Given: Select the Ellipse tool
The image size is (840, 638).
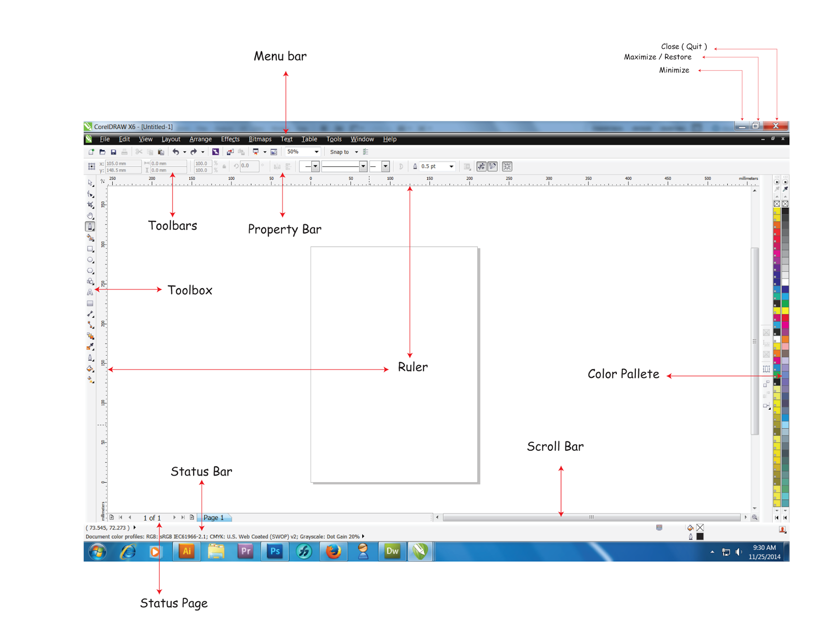Looking at the screenshot, I should click(90, 260).
